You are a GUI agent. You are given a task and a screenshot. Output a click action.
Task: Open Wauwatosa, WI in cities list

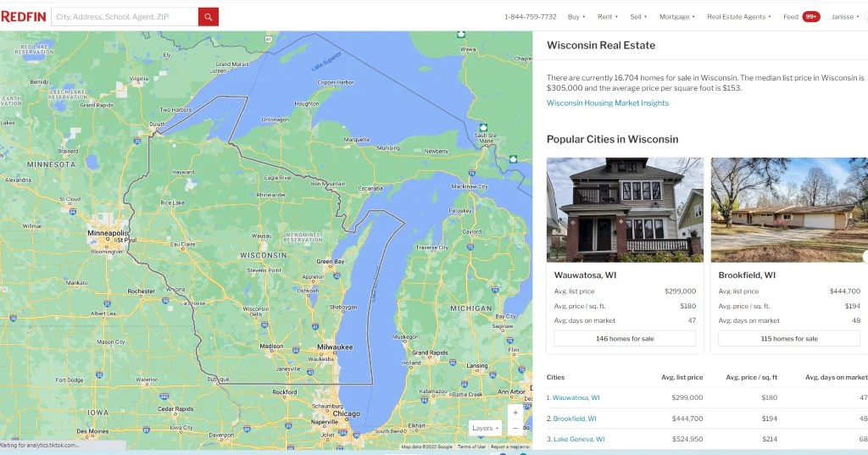click(x=576, y=397)
